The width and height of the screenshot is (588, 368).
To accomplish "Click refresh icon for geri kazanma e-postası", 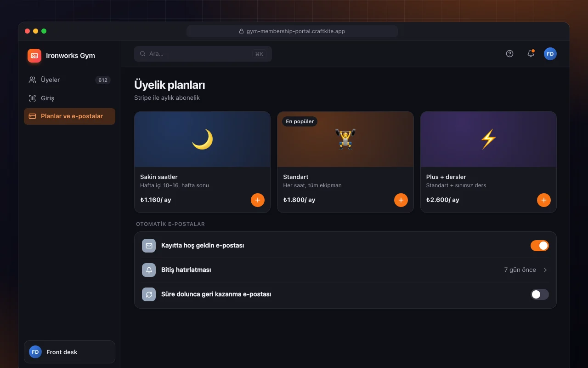I will 149,294.
